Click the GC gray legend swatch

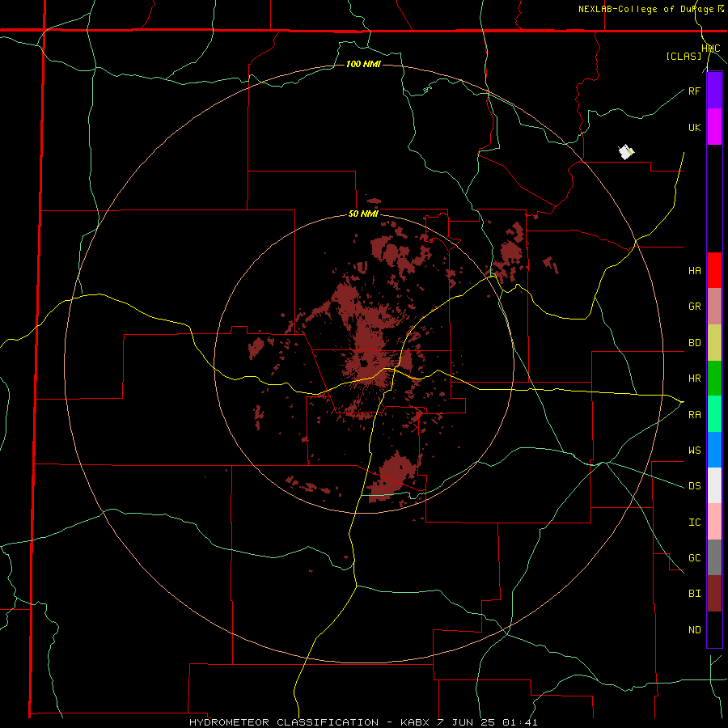(714, 557)
